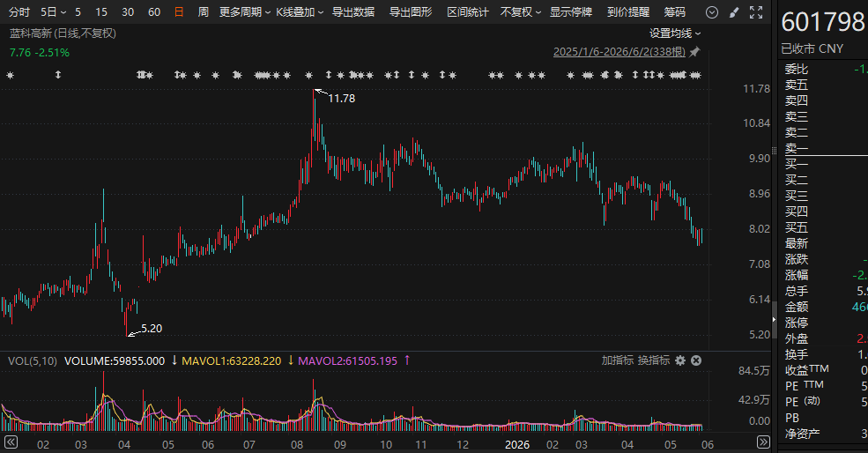
Task: Jump chart to earliest data with left arrows
Action: pyautogui.click(x=11, y=442)
